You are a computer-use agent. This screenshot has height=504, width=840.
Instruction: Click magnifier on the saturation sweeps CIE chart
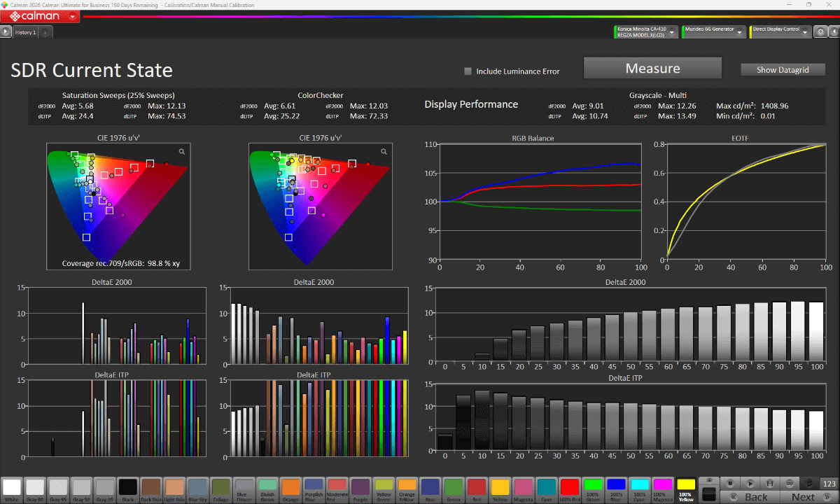[x=182, y=151]
